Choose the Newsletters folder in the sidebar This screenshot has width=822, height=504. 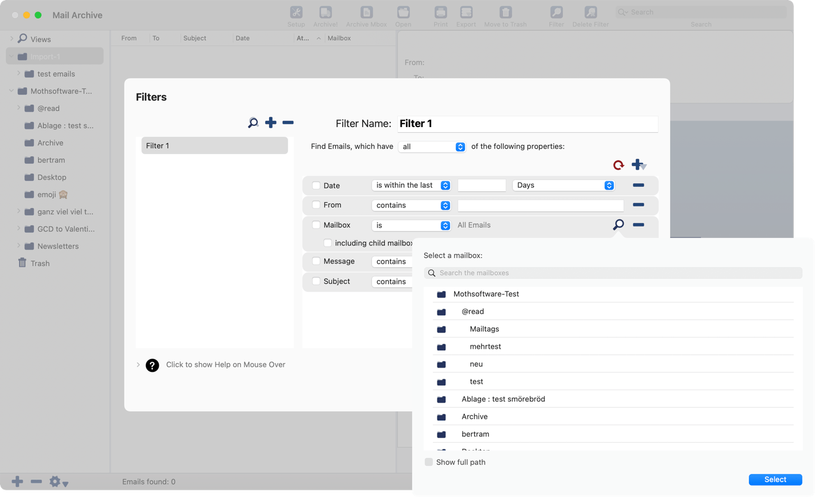click(57, 246)
